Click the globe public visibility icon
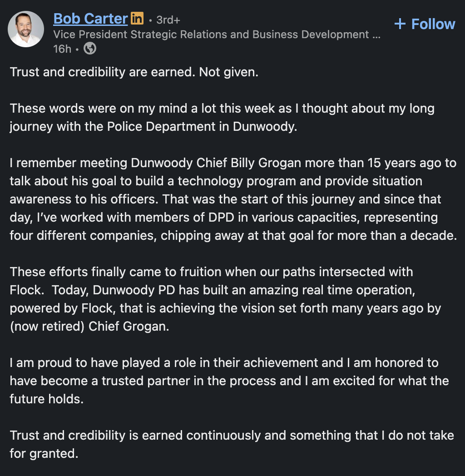 [90, 49]
